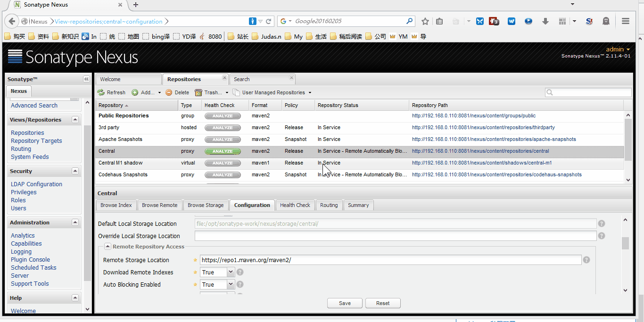The image size is (644, 322).
Task: Open the Health Check tab
Action: (x=295, y=205)
